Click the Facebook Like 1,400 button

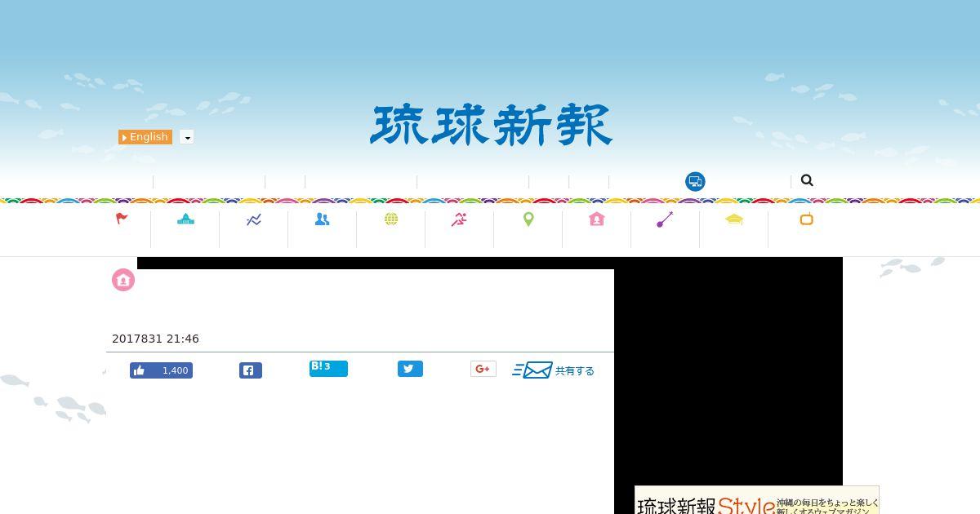point(161,370)
